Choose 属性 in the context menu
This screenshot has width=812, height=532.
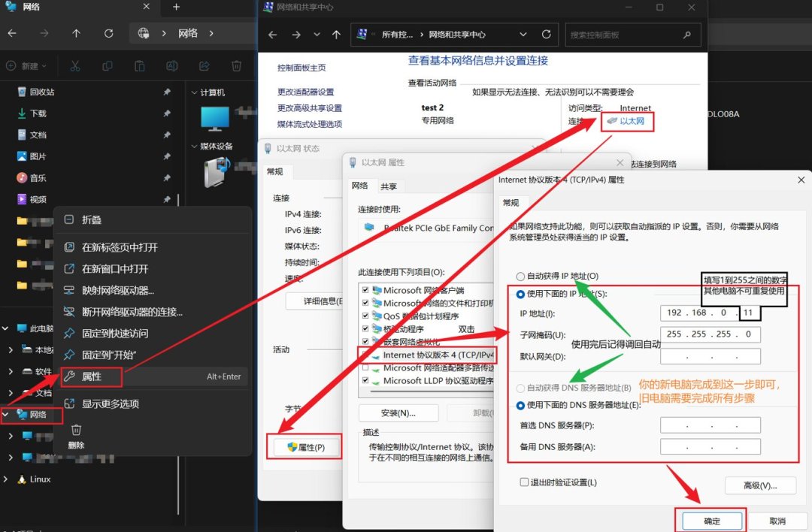pyautogui.click(x=153, y=376)
